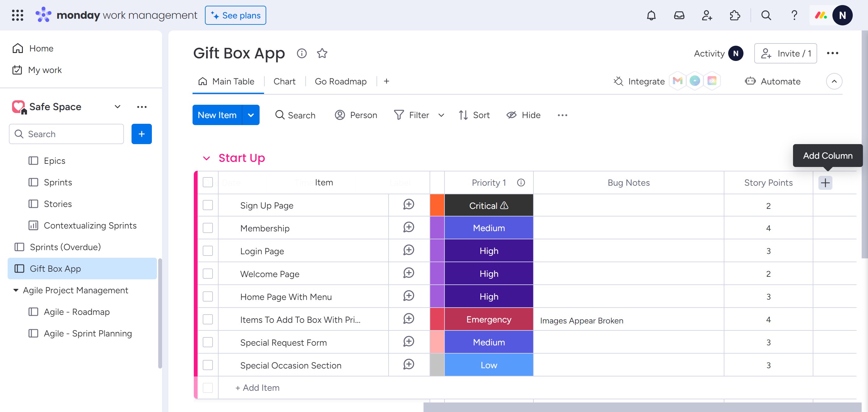Open the notifications bell

(651, 15)
